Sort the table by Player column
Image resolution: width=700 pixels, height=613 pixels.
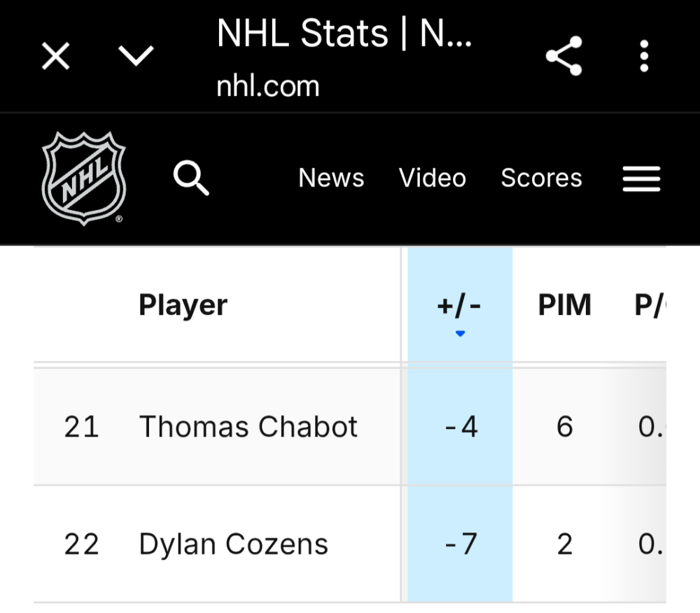[183, 305]
